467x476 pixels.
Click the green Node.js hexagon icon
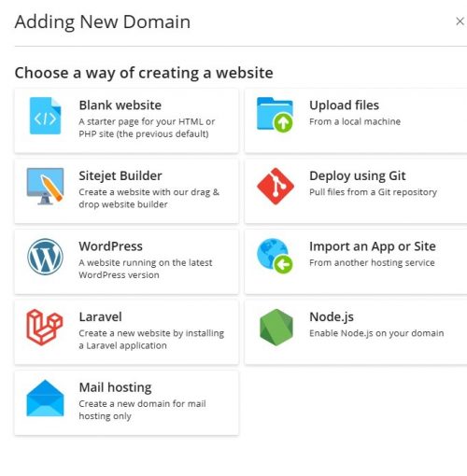(x=276, y=328)
